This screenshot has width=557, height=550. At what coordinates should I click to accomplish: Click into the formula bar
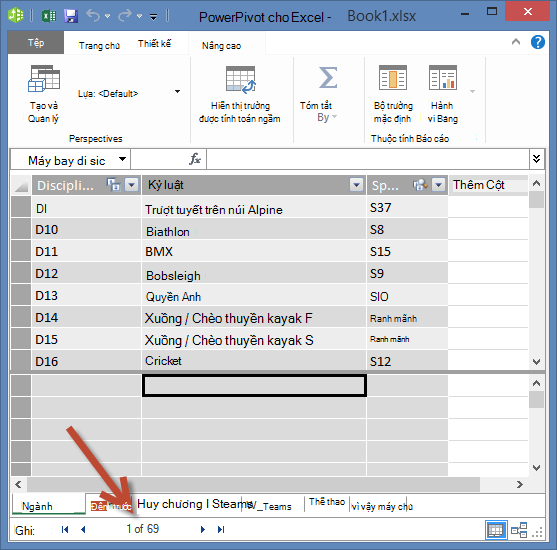click(368, 159)
